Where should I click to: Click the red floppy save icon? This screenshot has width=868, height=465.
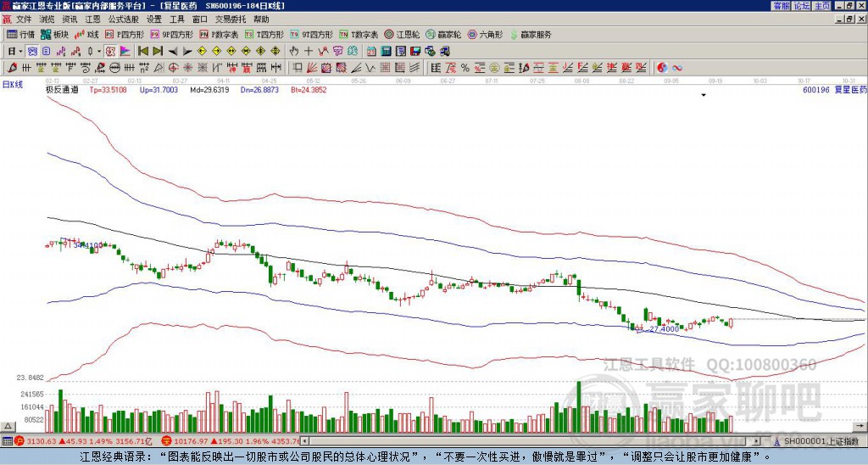[415, 51]
